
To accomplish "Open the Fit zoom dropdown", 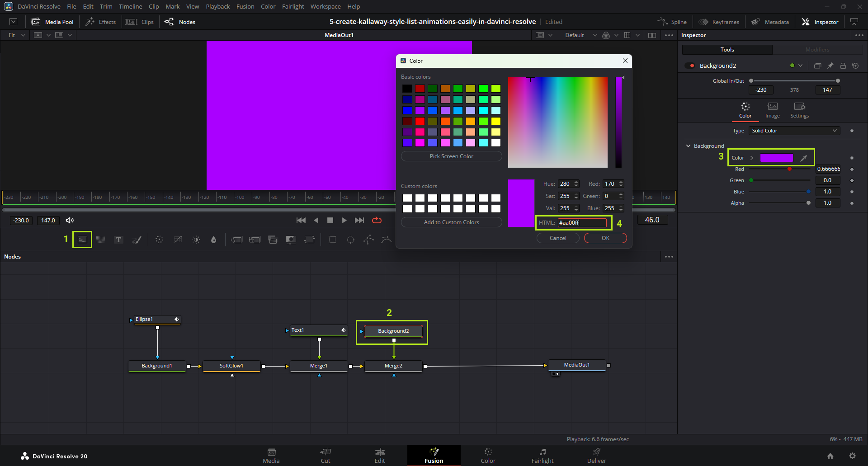I will (x=16, y=35).
